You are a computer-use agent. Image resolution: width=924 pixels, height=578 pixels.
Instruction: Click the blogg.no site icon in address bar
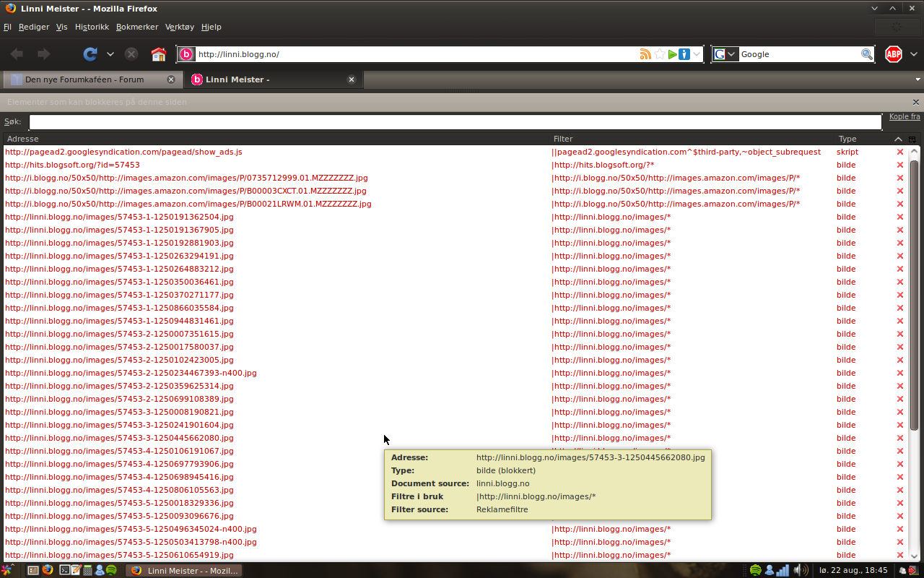coord(186,54)
